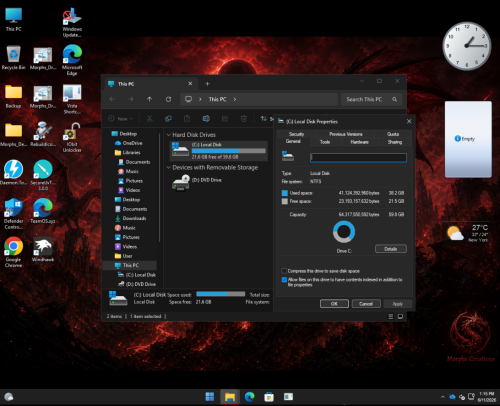
Task: Select the (D:) DVD Drive icon in Explorer
Action: point(181,183)
